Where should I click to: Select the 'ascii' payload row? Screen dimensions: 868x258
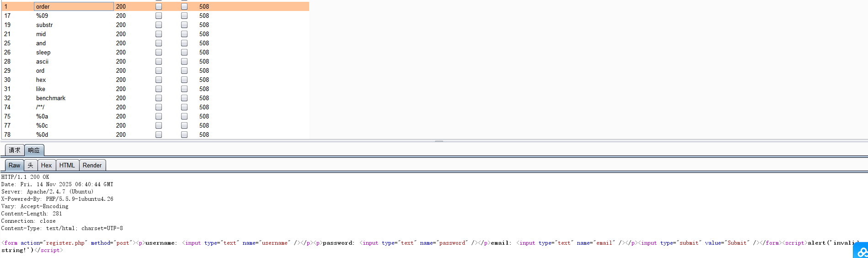[x=42, y=61]
